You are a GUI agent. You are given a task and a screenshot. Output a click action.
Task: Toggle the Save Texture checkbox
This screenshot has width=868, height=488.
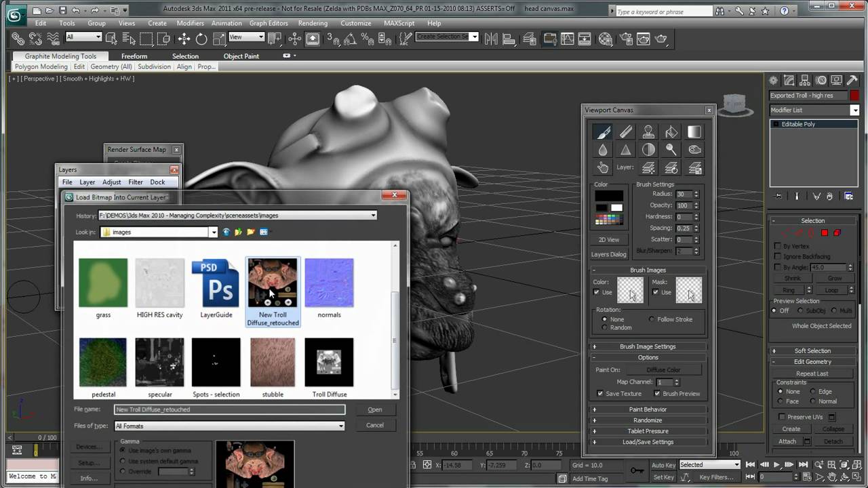tap(600, 394)
